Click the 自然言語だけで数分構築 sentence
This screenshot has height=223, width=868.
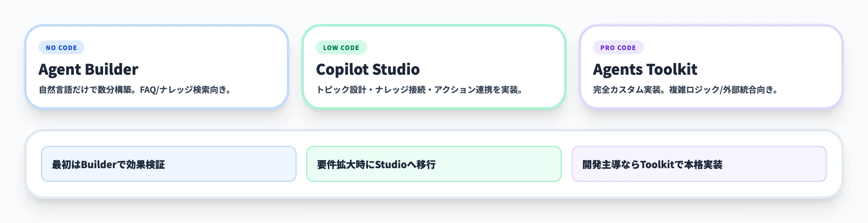coord(87,90)
